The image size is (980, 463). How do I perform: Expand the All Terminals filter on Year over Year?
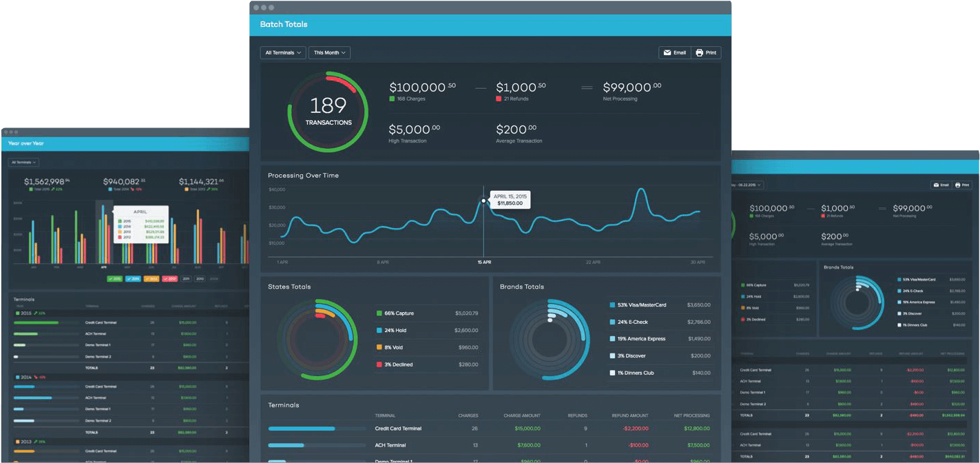tap(23, 161)
